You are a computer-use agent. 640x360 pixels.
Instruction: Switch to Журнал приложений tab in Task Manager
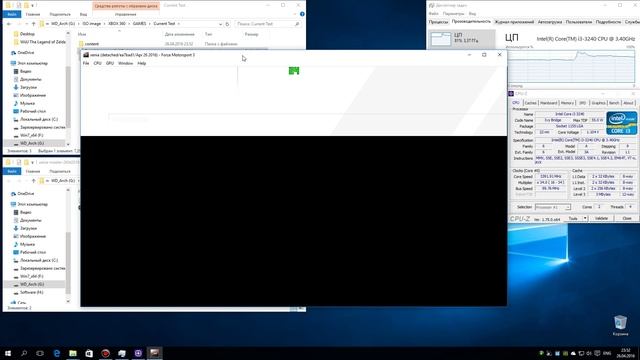[514, 22]
